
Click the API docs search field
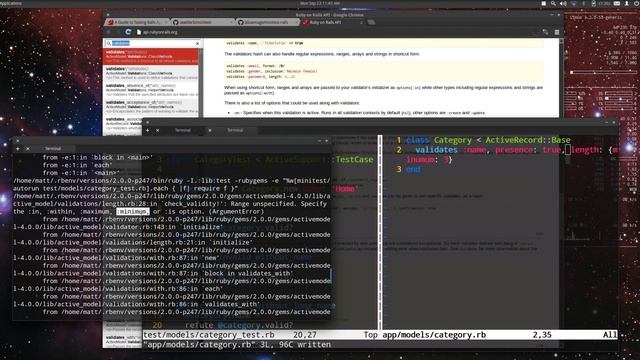(x=151, y=43)
